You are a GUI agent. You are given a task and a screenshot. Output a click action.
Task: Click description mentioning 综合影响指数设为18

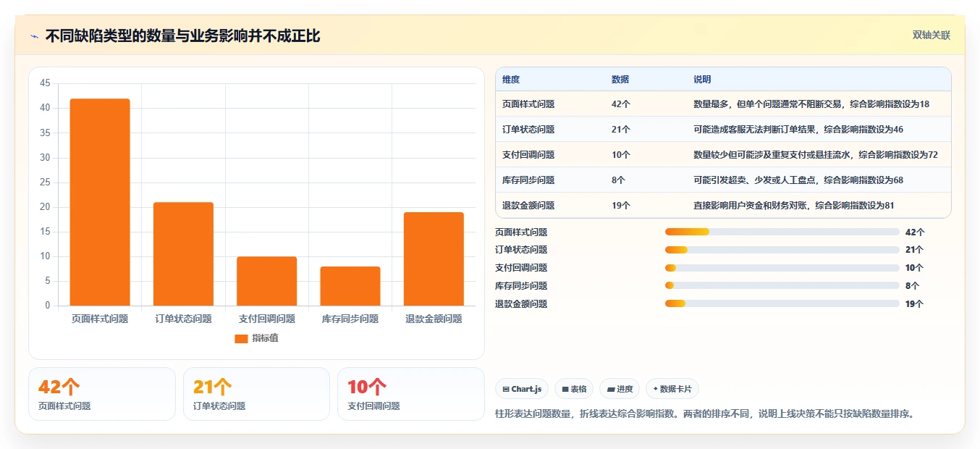pyautogui.click(x=811, y=104)
